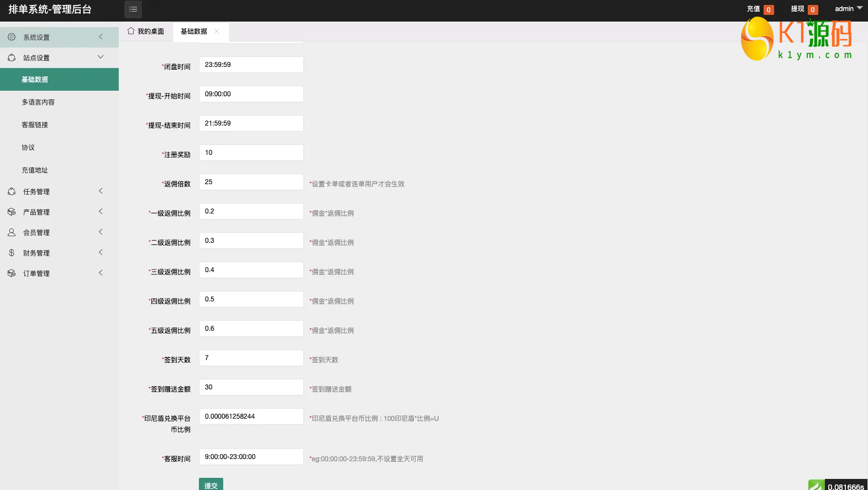Viewport: 868px width, 490px height.
Task: Open 充值地址 in the sidebar
Action: point(60,170)
